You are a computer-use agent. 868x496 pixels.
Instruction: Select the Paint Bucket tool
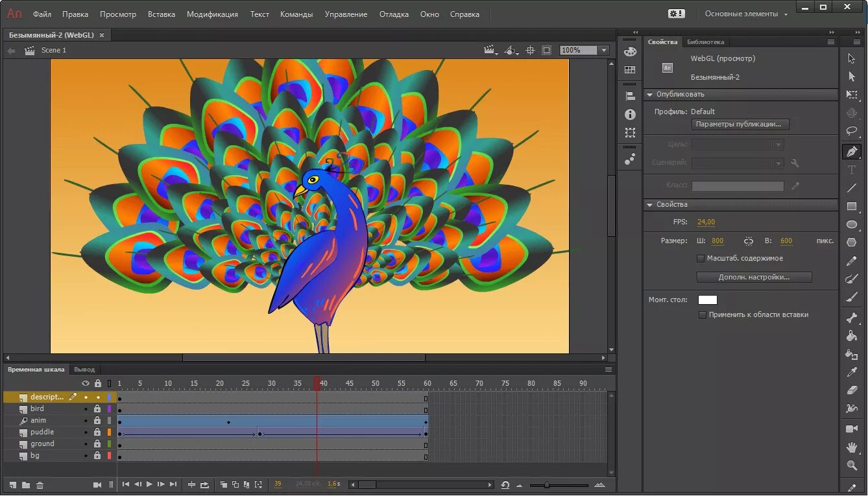(x=852, y=336)
